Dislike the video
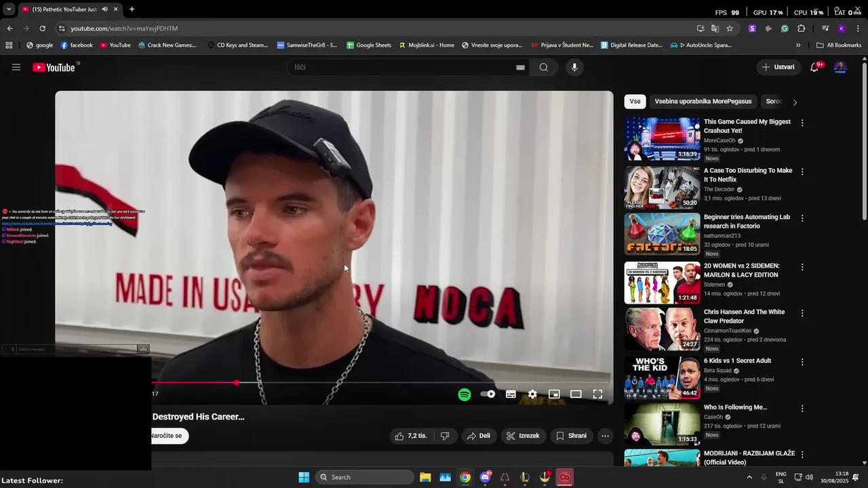This screenshot has height=488, width=868. tap(445, 436)
